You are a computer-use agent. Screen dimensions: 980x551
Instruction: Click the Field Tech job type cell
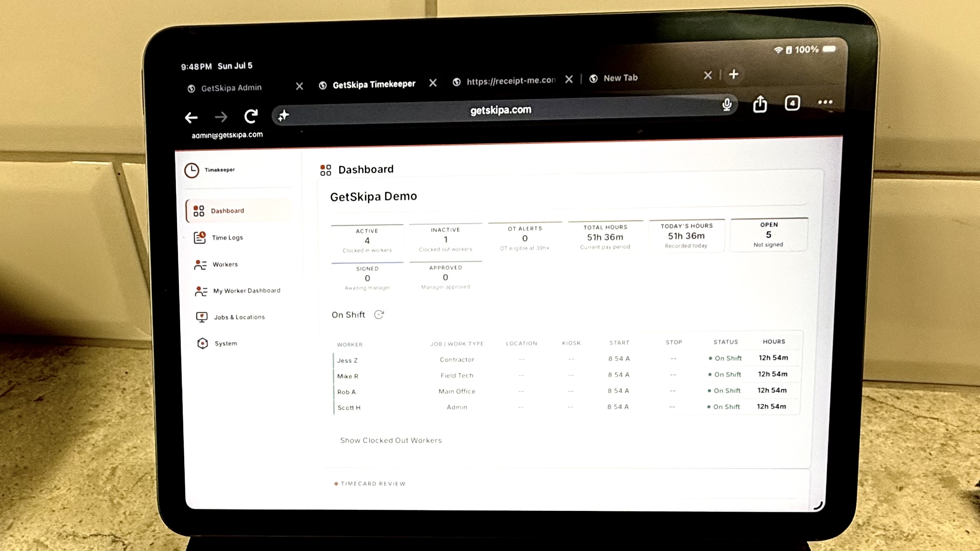click(x=457, y=375)
